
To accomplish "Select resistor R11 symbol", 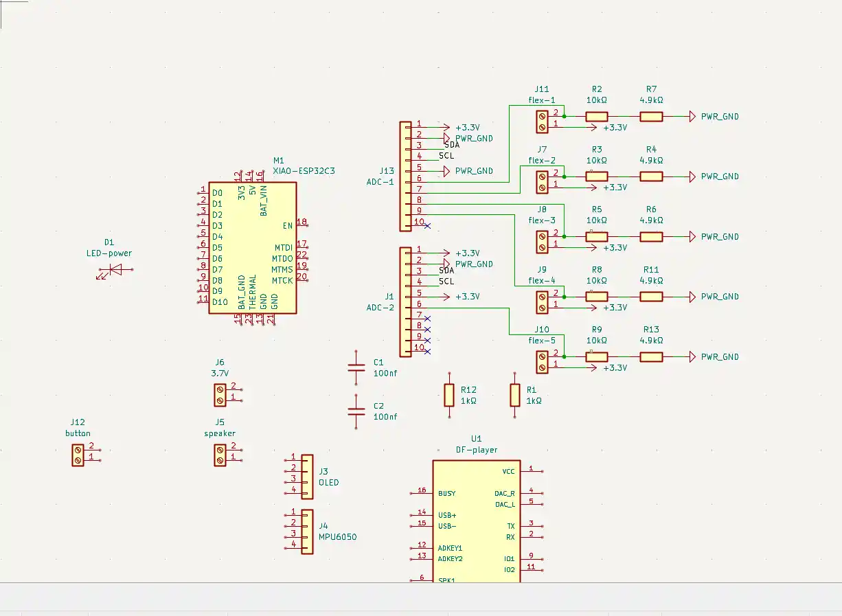I will tap(652, 297).
